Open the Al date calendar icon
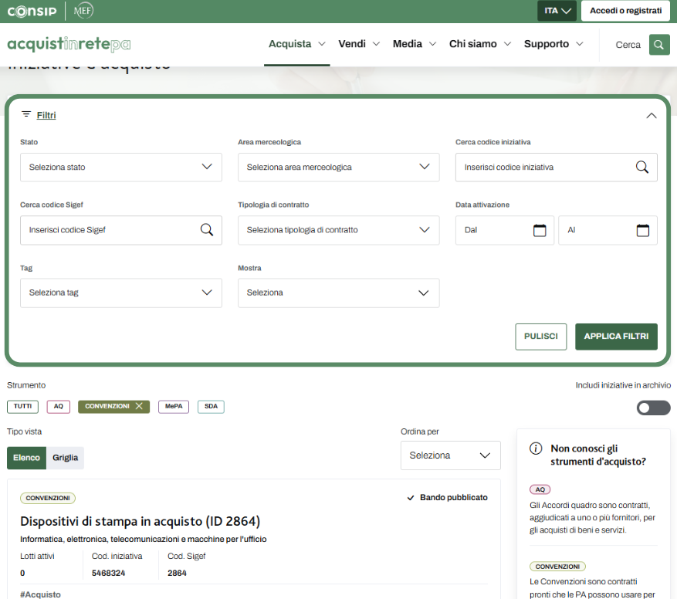This screenshot has width=677, height=616. point(643,230)
